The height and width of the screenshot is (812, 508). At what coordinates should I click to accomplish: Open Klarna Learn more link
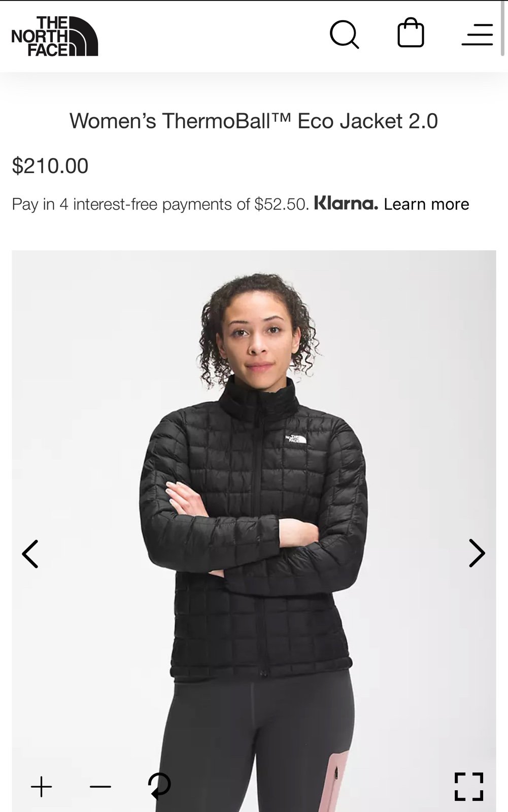tap(426, 204)
